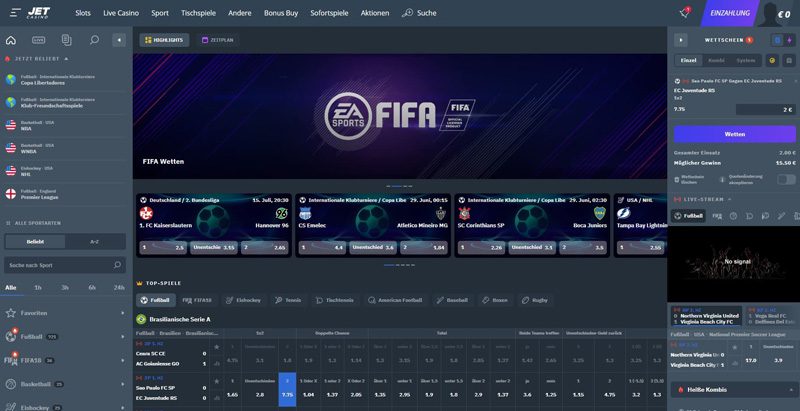Click the match cards carousel pagination dots

(399, 265)
